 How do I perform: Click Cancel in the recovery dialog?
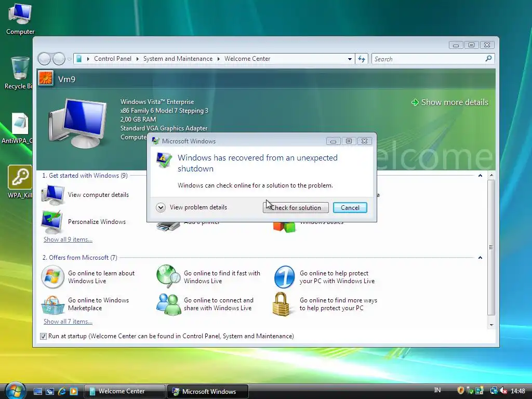tap(350, 208)
